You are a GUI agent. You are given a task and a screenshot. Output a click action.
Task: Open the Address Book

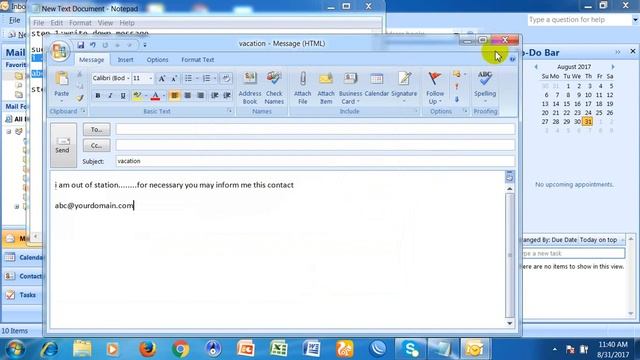point(250,88)
